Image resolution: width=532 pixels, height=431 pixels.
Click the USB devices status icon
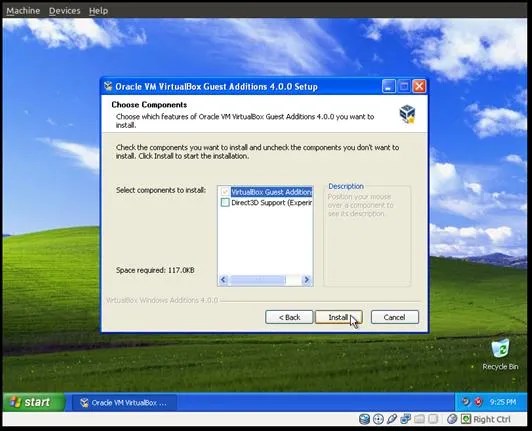[392, 419]
